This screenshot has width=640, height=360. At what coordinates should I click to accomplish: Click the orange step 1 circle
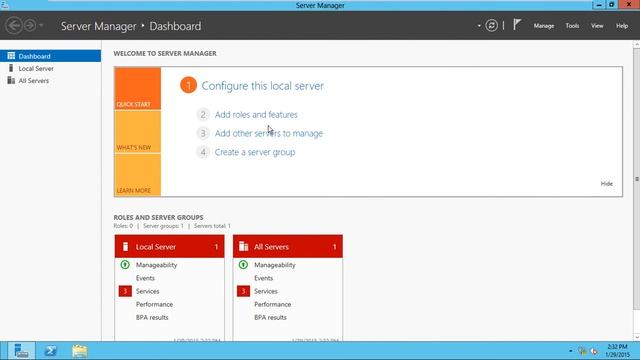point(189,85)
